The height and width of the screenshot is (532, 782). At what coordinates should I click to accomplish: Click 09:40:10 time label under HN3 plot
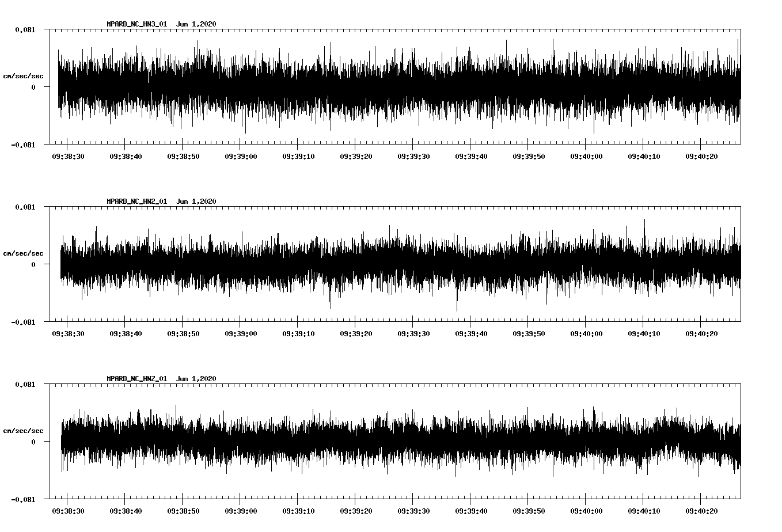point(644,156)
